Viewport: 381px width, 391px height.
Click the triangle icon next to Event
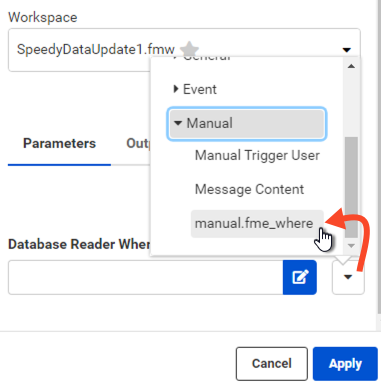[x=176, y=89]
